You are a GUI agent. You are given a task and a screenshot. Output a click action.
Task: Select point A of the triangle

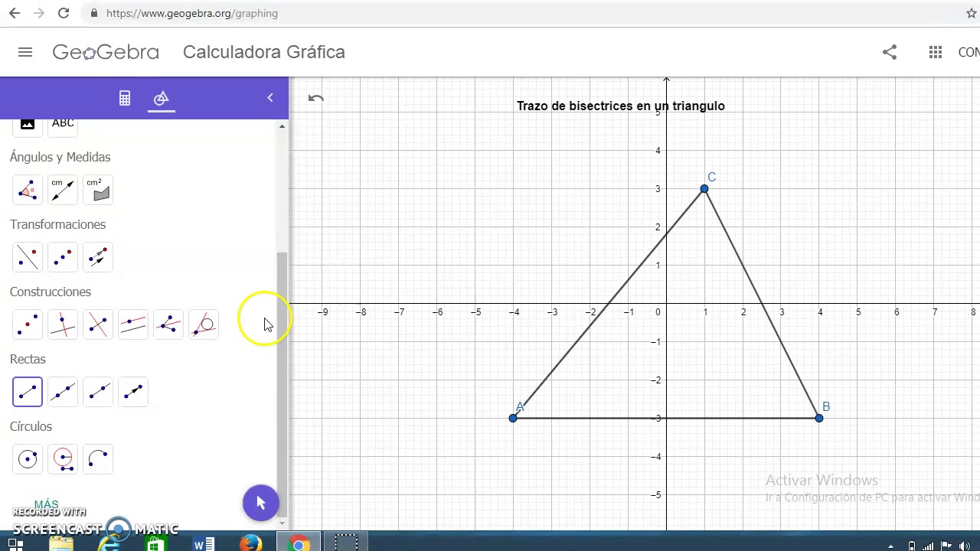[x=513, y=418]
